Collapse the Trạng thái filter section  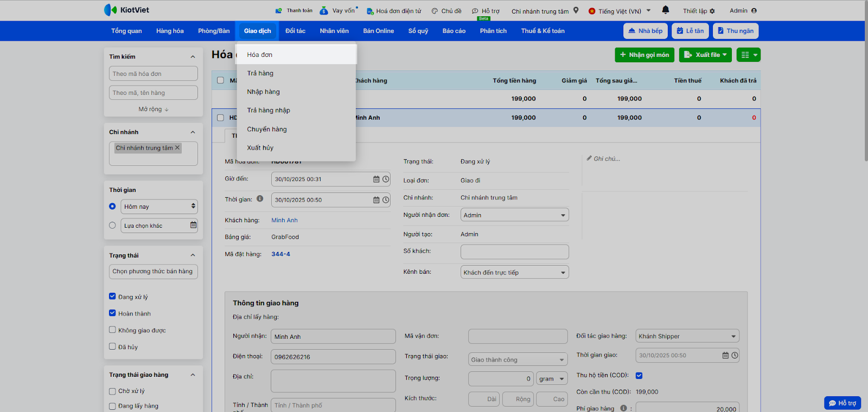[193, 255]
